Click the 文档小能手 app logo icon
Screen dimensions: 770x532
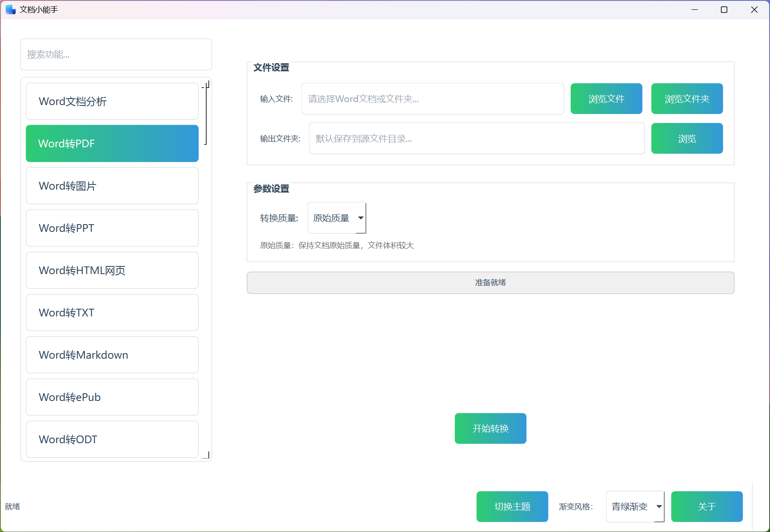pyautogui.click(x=10, y=9)
